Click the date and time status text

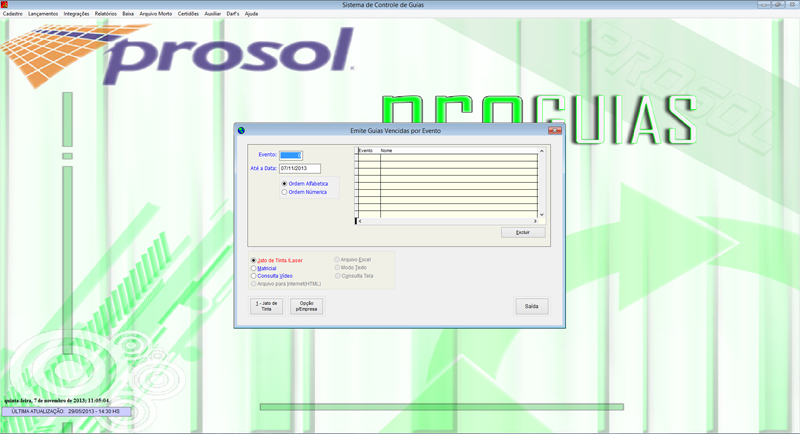(57, 401)
